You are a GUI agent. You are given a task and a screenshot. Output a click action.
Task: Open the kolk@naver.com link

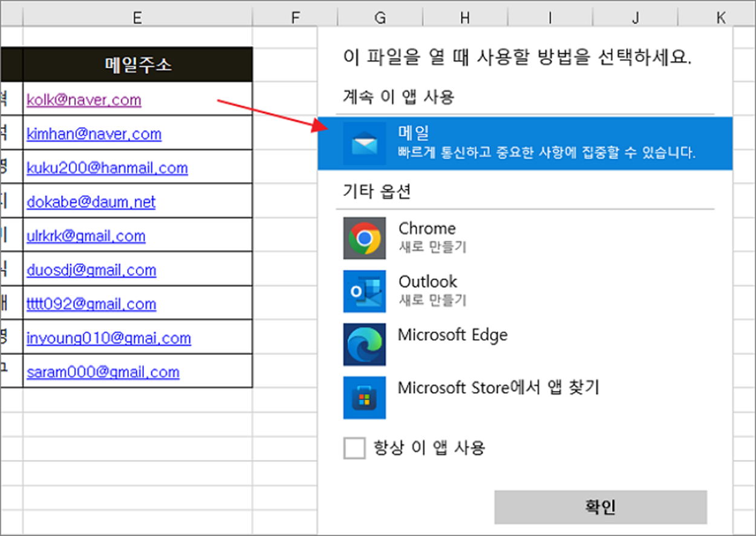pos(84,100)
